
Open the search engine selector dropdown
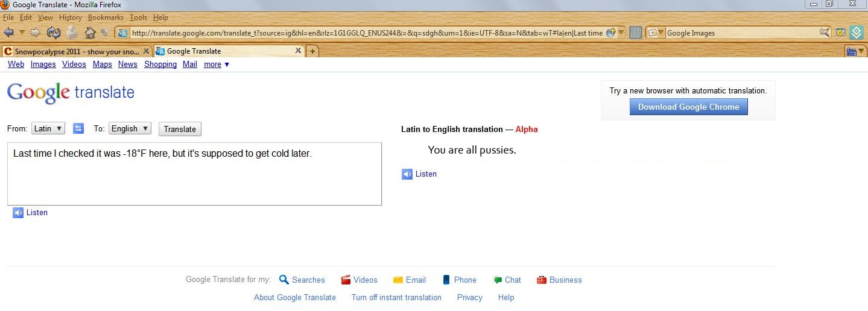click(x=656, y=33)
